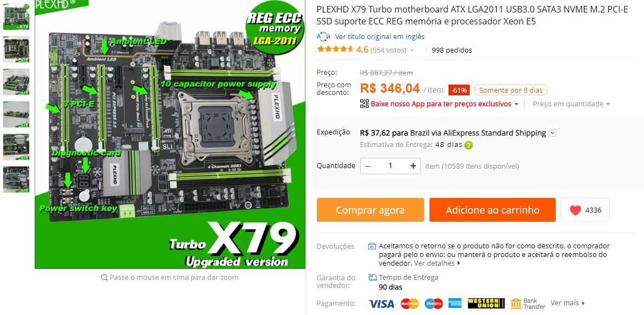Click the Visa payment icon
Viewport: 644px width, 315px height.
pos(381,304)
